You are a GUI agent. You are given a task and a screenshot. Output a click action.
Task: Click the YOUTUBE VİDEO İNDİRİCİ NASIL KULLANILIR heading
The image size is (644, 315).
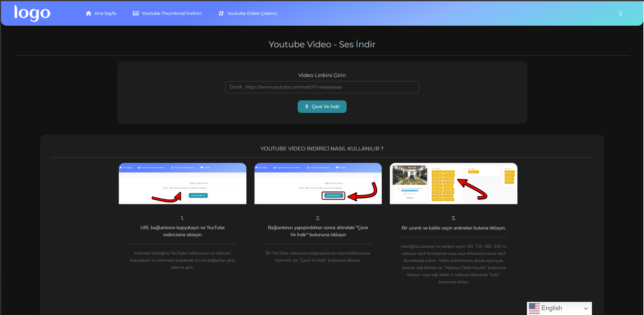tap(322, 149)
